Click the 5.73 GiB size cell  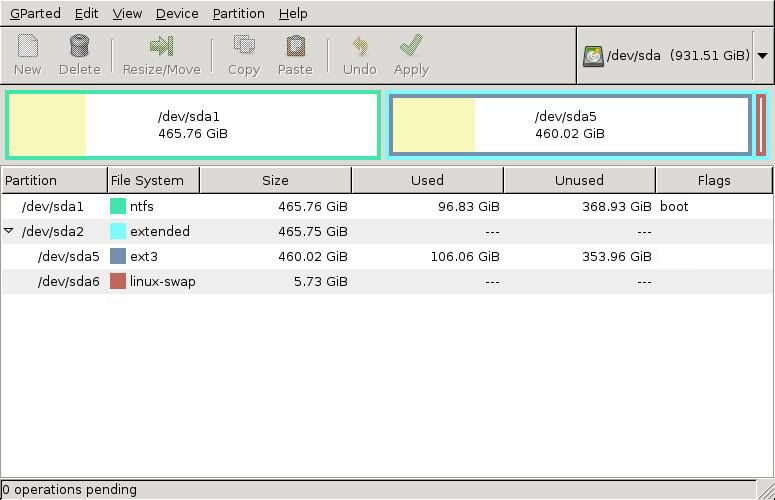click(321, 281)
